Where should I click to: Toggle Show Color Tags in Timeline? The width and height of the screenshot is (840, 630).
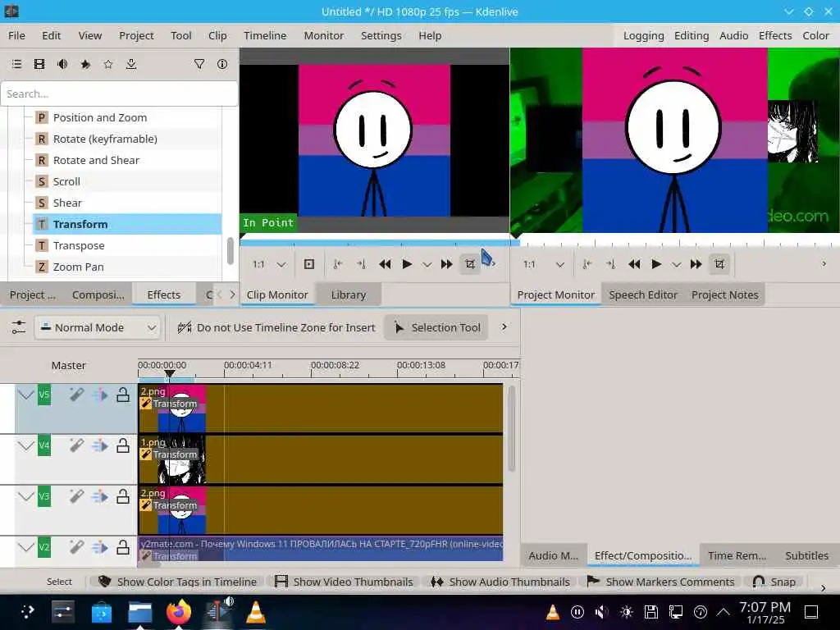(178, 582)
